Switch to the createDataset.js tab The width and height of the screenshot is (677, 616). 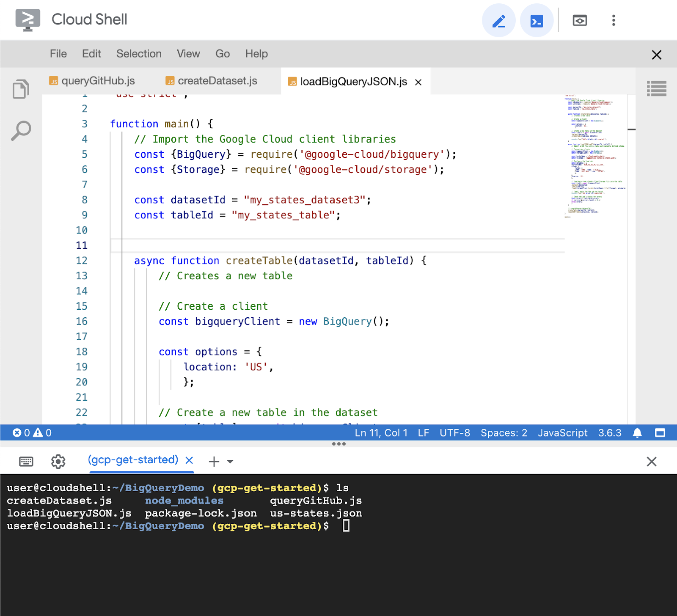[217, 81]
